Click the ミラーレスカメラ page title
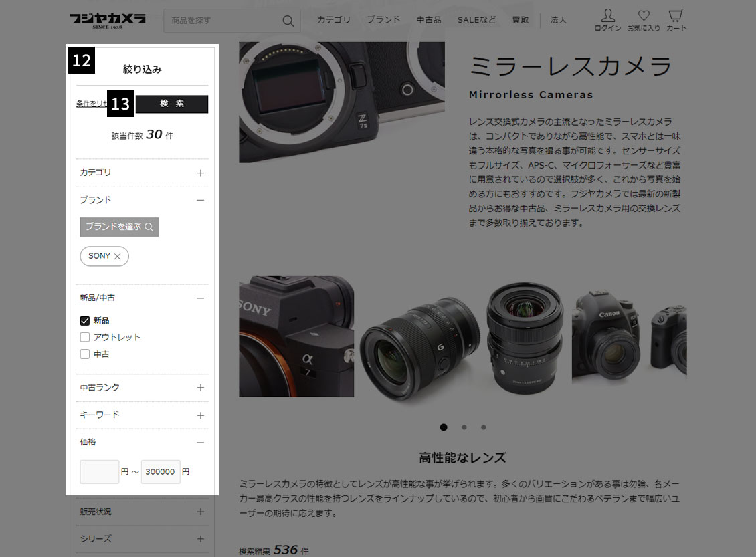Screen dimensions: 756x557 tap(571, 66)
